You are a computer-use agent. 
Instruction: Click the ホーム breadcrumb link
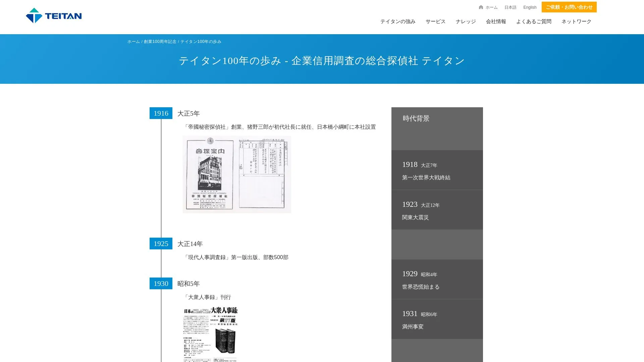point(133,42)
